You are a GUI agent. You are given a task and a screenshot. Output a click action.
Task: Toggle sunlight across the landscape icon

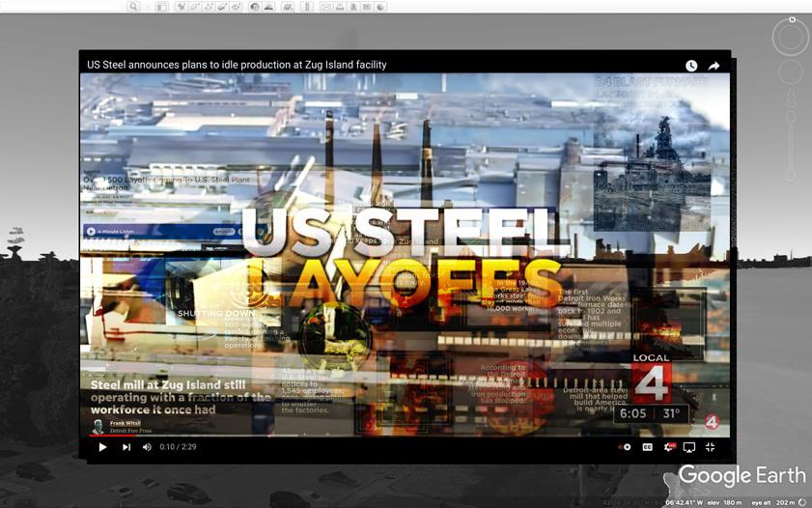point(268,7)
